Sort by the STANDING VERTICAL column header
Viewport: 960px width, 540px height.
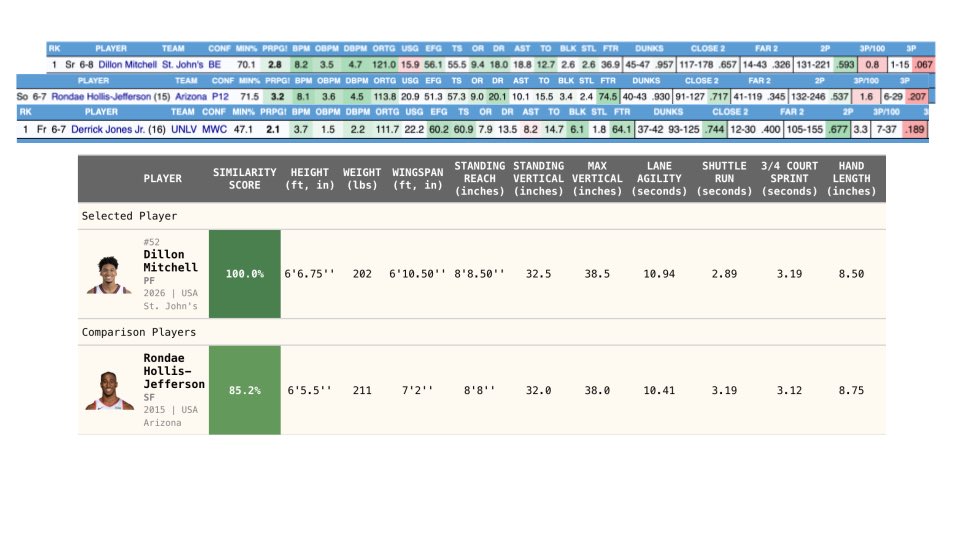click(x=538, y=178)
